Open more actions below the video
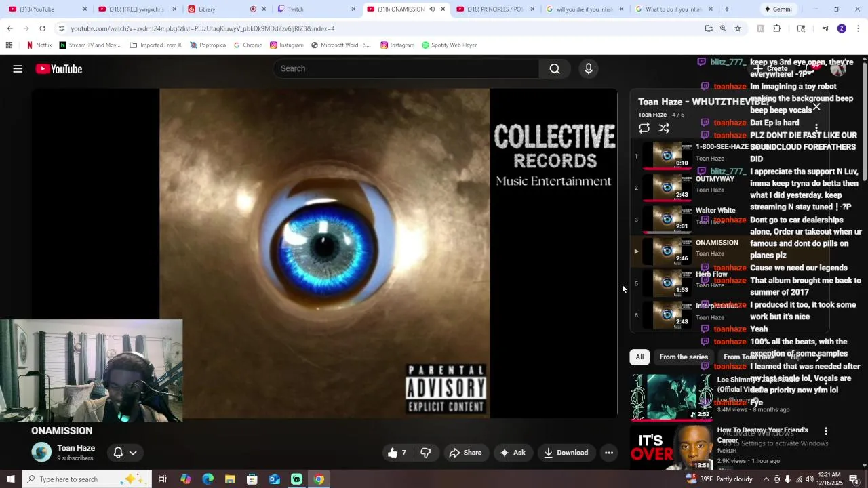 coord(609,453)
